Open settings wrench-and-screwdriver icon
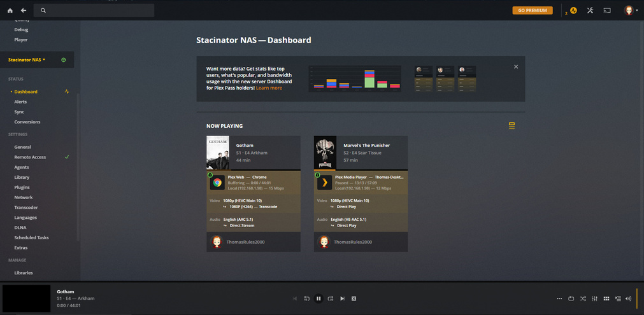The width and height of the screenshot is (644, 315). 590,10
